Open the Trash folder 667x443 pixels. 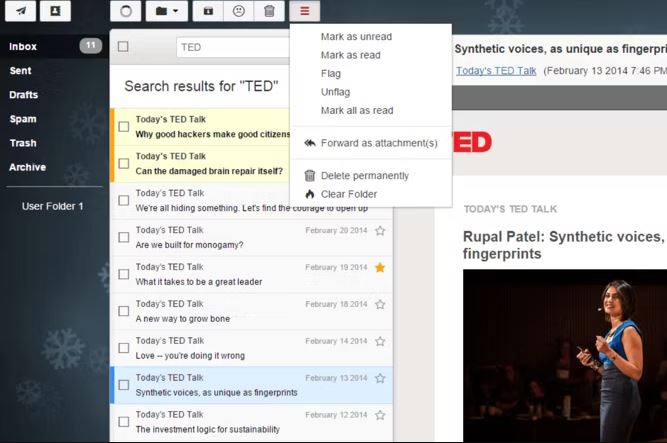click(23, 143)
